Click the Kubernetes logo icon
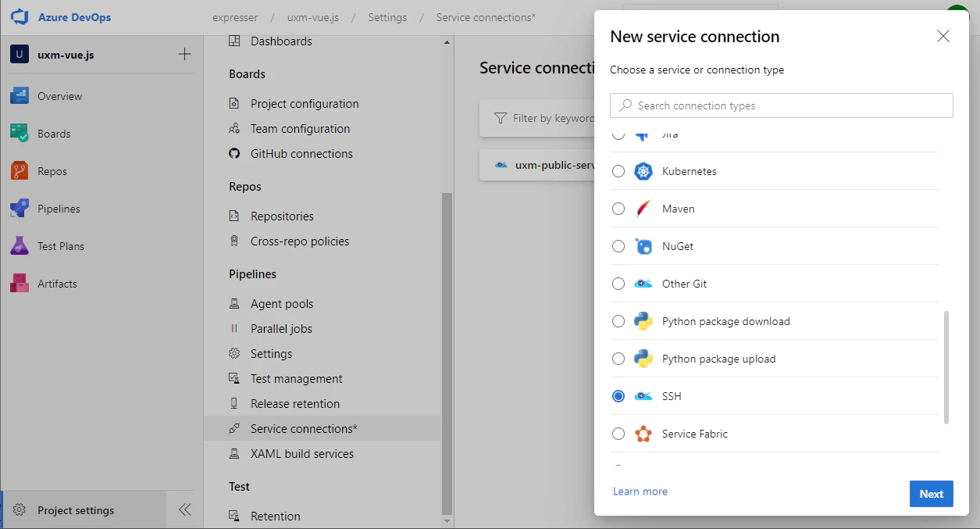This screenshot has height=529, width=980. pyautogui.click(x=643, y=171)
